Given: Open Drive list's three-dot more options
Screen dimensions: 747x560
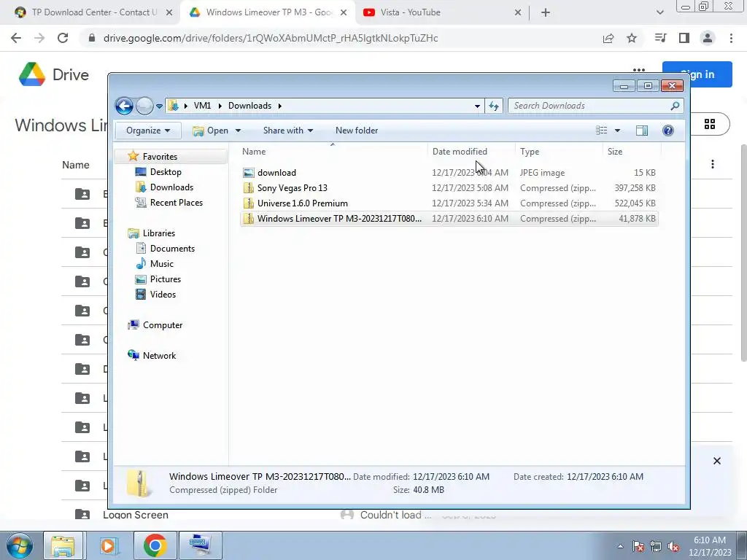Looking at the screenshot, I should (713, 164).
